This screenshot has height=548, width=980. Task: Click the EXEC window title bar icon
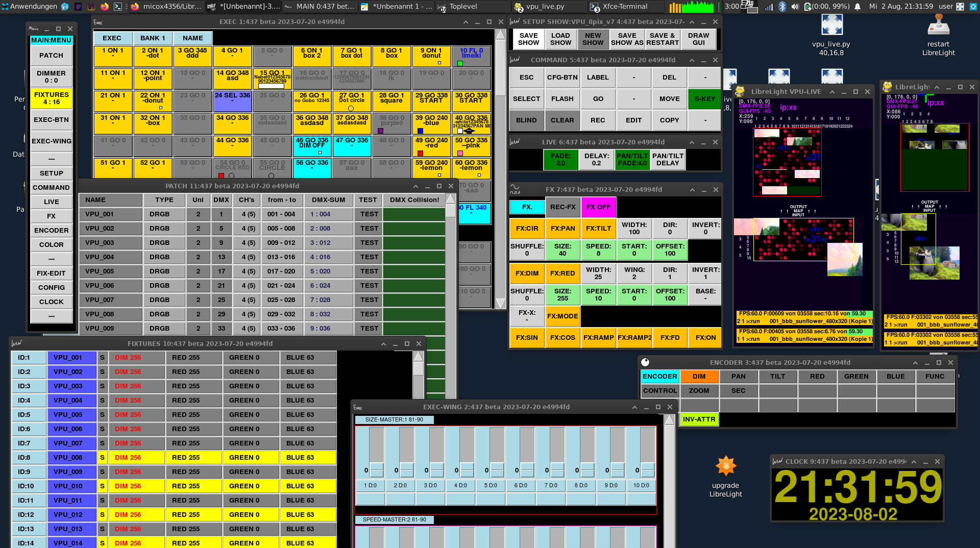point(99,22)
